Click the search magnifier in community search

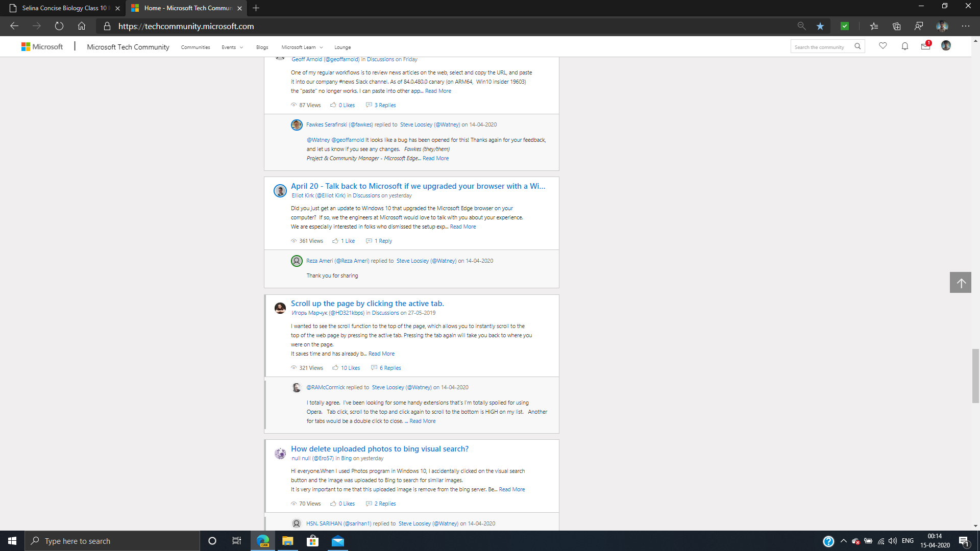click(858, 46)
